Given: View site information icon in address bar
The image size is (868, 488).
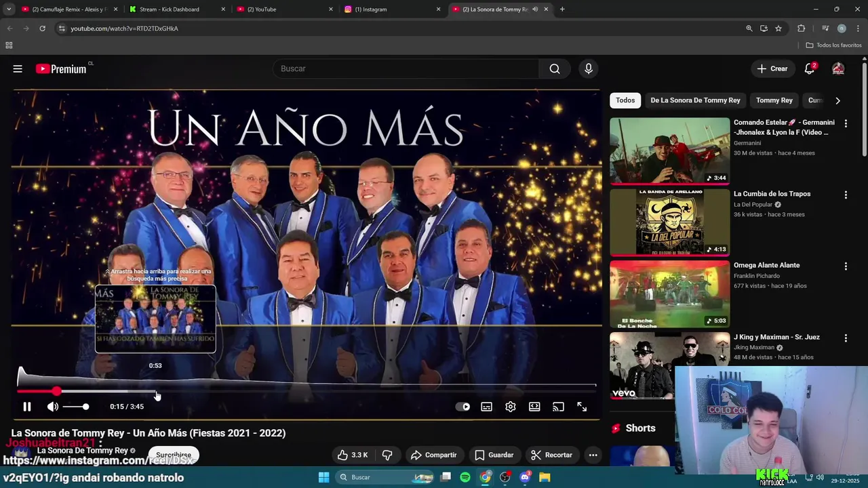Looking at the screenshot, I should pos(62,28).
